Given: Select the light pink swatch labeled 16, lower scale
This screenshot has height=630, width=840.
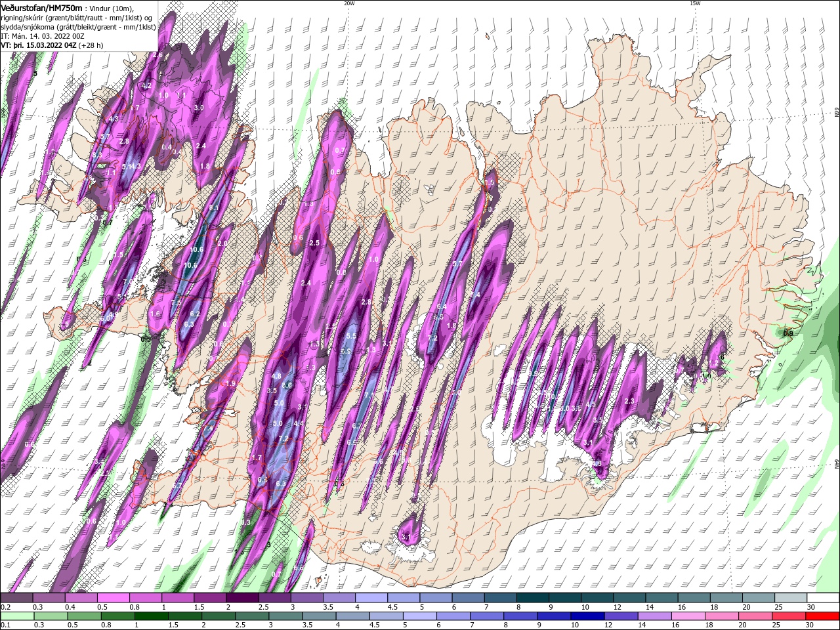Looking at the screenshot, I should pos(688,616).
